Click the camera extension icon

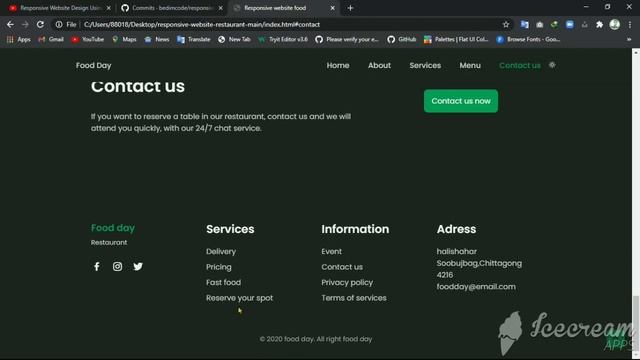(540, 24)
